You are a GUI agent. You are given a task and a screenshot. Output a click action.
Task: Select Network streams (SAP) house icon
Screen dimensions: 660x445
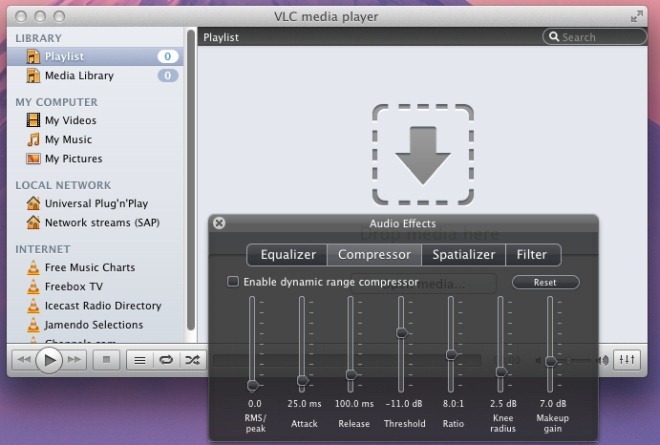coord(33,222)
